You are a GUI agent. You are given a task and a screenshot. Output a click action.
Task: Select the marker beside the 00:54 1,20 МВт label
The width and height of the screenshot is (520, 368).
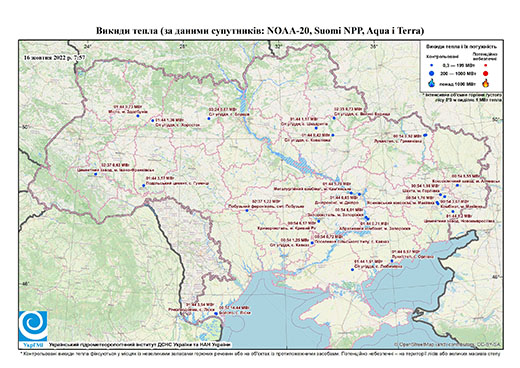tap(312, 243)
